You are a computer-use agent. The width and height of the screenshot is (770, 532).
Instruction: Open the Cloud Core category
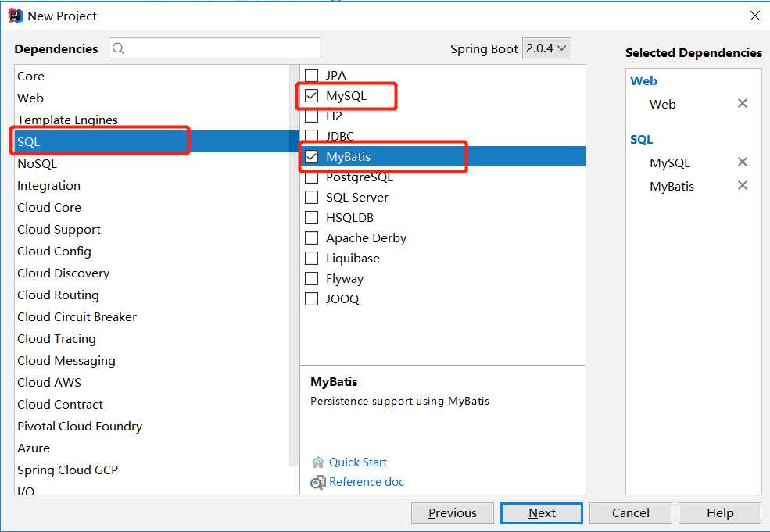coord(152,207)
